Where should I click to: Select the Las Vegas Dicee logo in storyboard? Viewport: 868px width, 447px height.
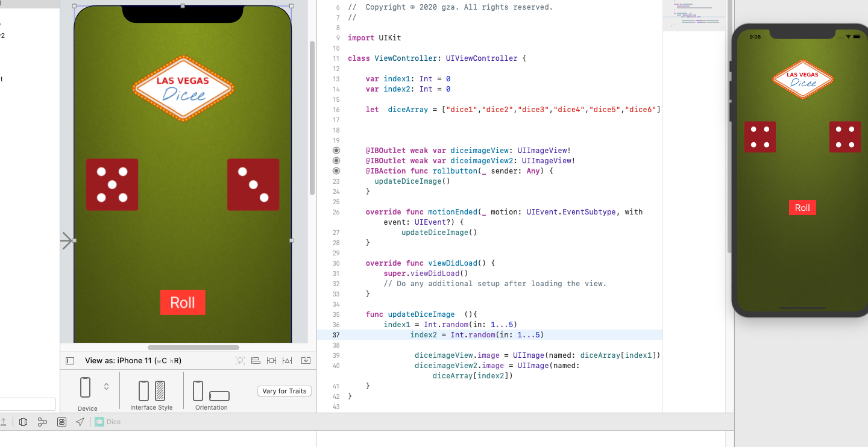click(183, 89)
